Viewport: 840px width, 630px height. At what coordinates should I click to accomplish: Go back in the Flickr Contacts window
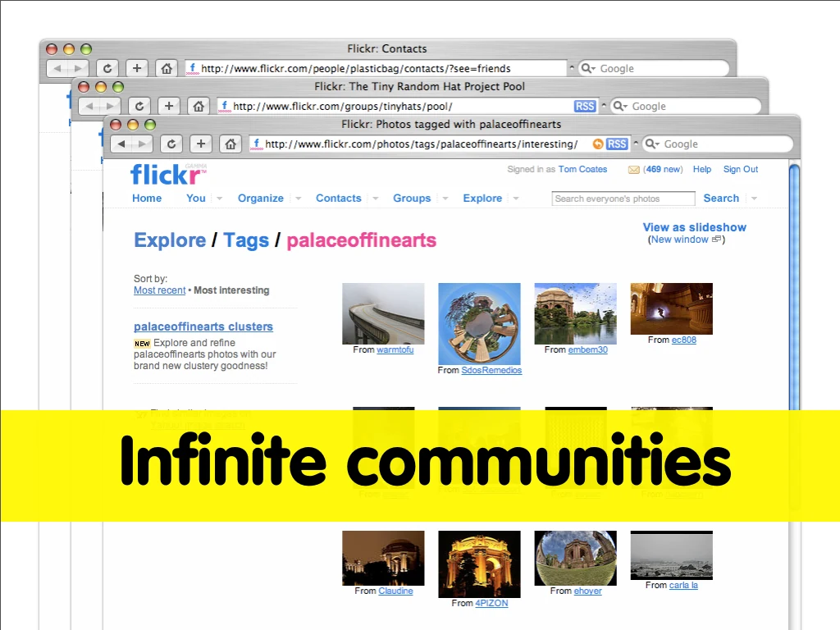57,68
